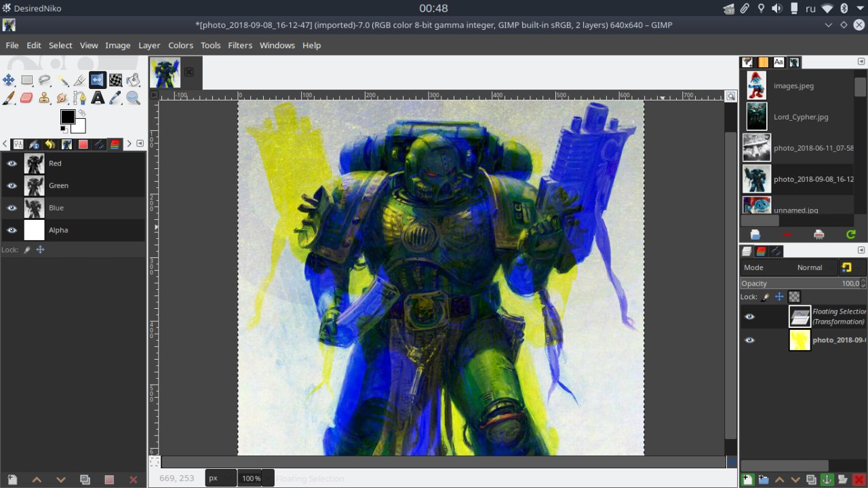Select Lord_Cypher.jpg in the Images list

tap(796, 117)
